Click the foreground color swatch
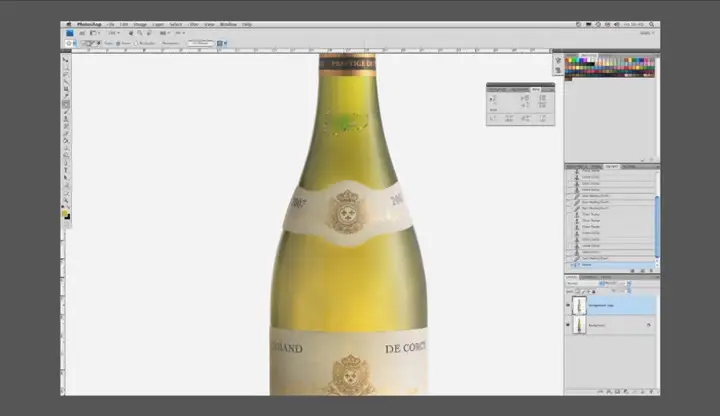 point(65,213)
